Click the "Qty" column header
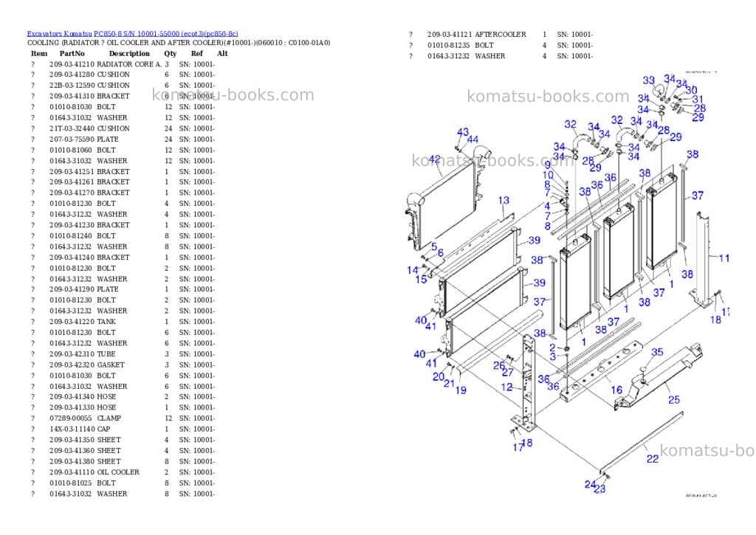The height and width of the screenshot is (535, 756). pyautogui.click(x=171, y=53)
